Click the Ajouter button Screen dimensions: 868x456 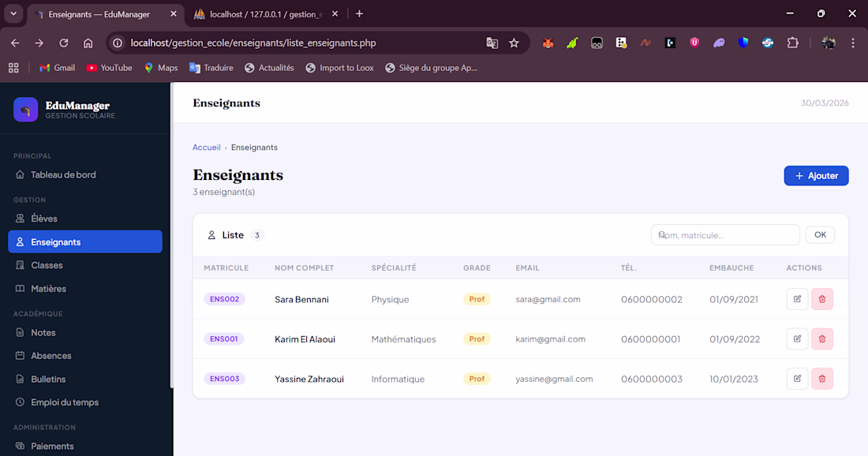click(816, 175)
